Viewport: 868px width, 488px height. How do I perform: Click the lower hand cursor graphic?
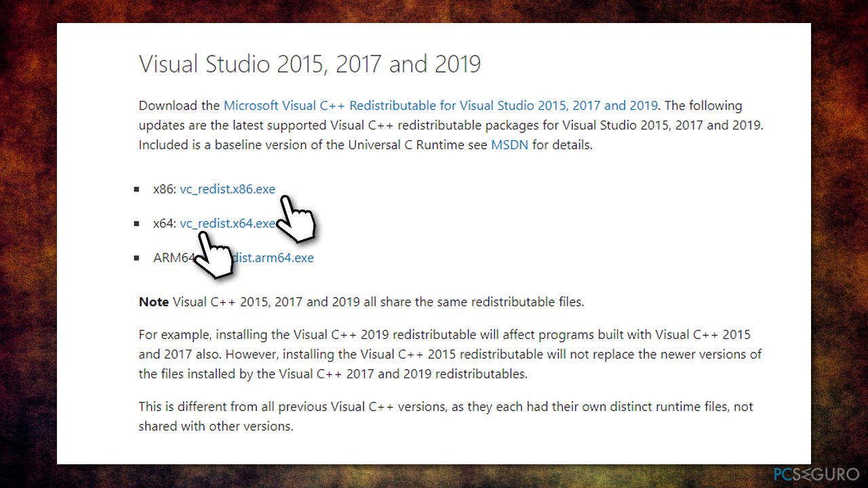[216, 254]
